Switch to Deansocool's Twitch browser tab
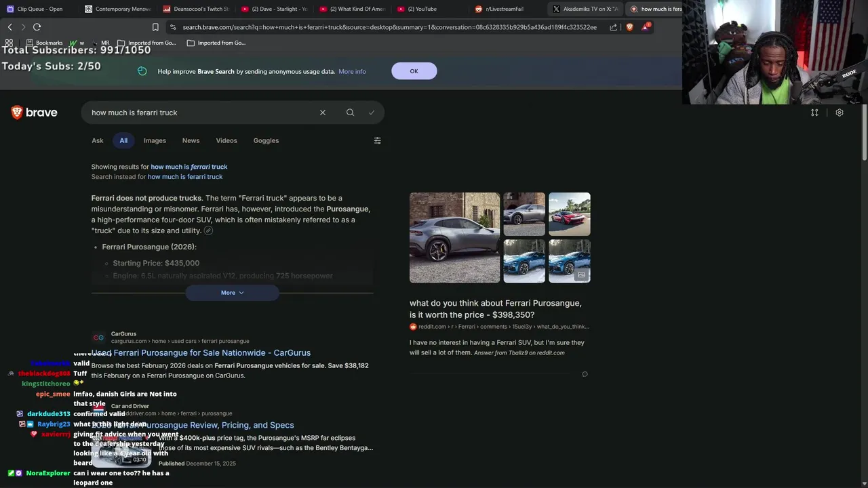 click(195, 9)
